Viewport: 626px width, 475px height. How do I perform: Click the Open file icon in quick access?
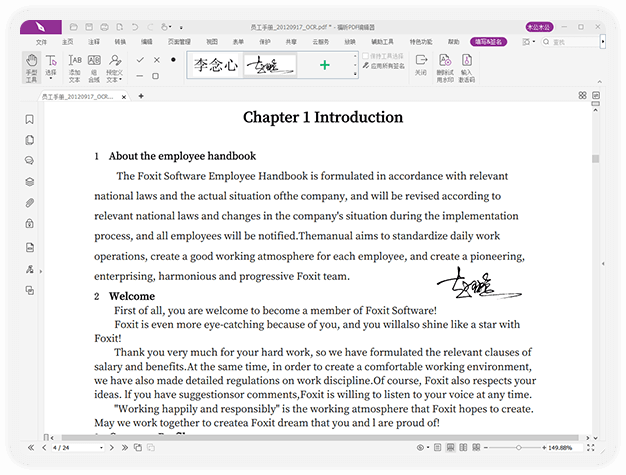73,27
